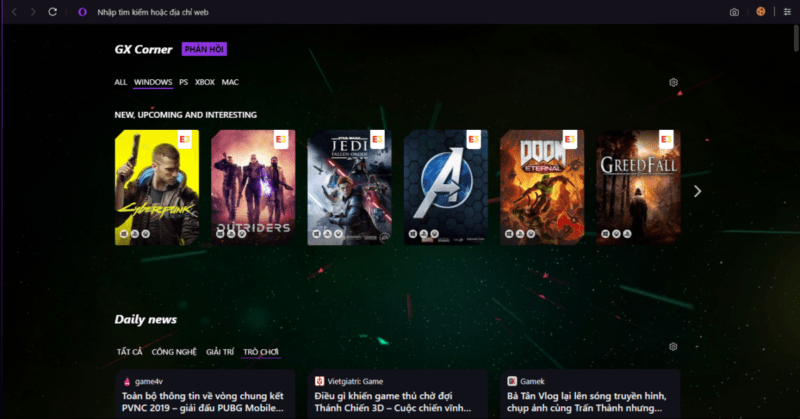Go back with the browser back arrow
This screenshot has height=419, width=800.
(14, 12)
